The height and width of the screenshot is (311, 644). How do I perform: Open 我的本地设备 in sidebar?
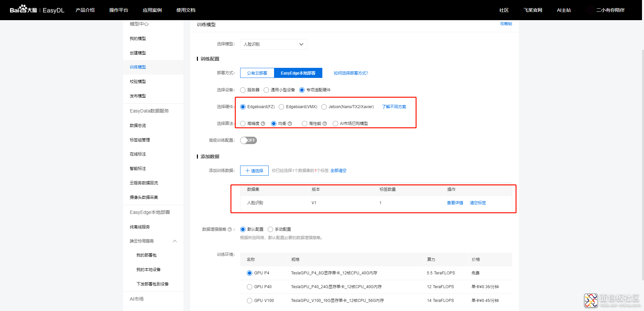click(x=149, y=270)
